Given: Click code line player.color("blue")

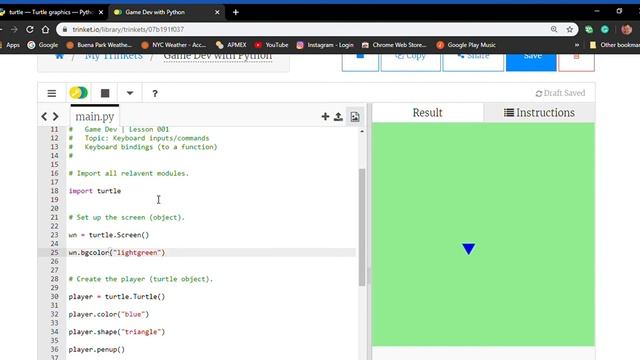Looking at the screenshot, I should point(109,314).
